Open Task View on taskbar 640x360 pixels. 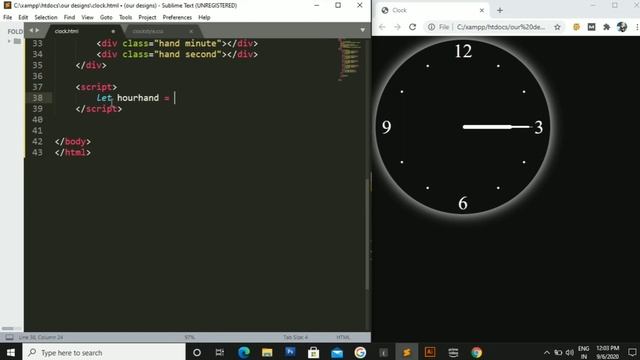point(220,352)
